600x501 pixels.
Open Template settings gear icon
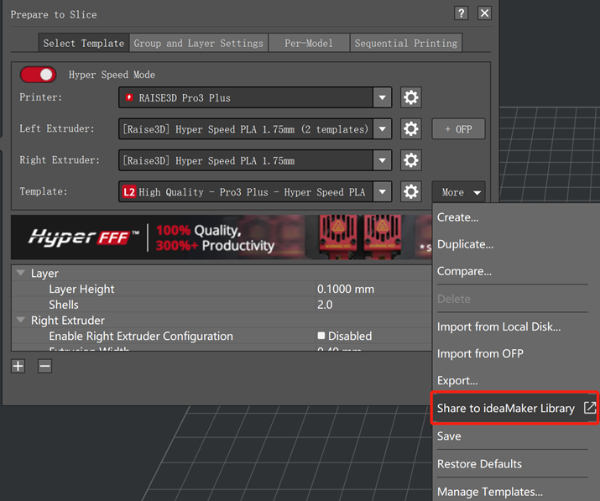coord(410,192)
